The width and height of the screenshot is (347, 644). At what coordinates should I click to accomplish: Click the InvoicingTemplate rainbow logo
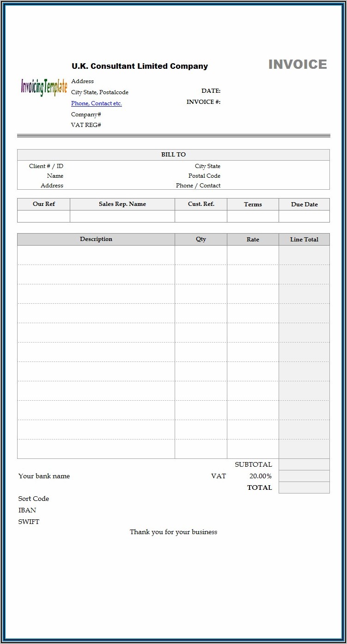click(44, 87)
